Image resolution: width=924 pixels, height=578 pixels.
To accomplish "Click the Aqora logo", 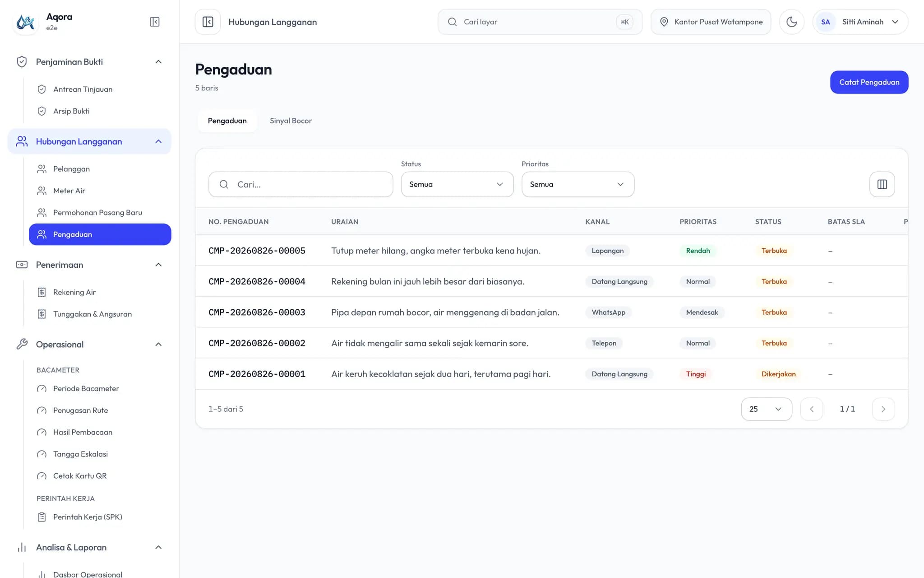I will pos(25,22).
